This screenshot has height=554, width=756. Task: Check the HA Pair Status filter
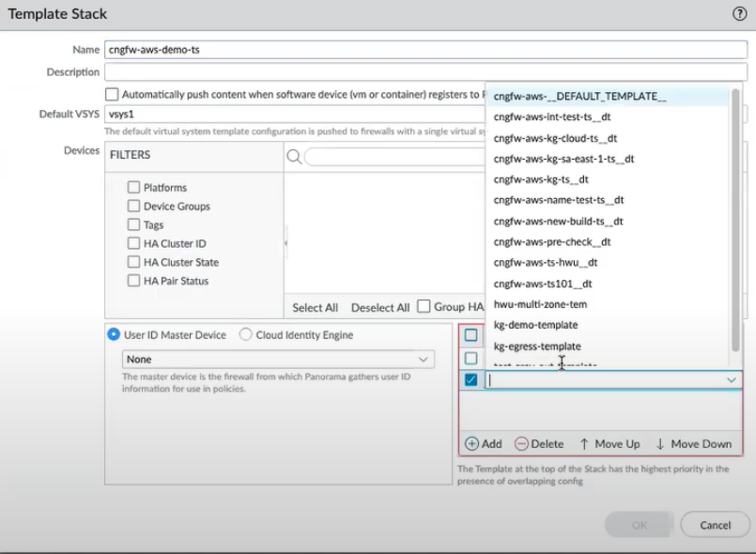click(133, 281)
